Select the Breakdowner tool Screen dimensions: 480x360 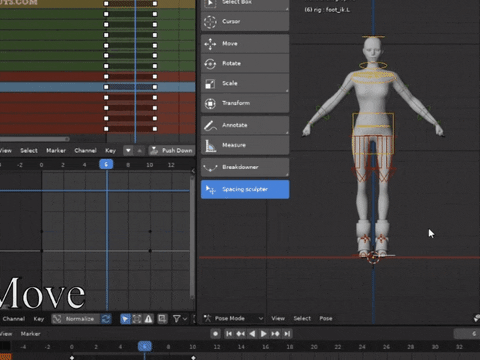(245, 167)
